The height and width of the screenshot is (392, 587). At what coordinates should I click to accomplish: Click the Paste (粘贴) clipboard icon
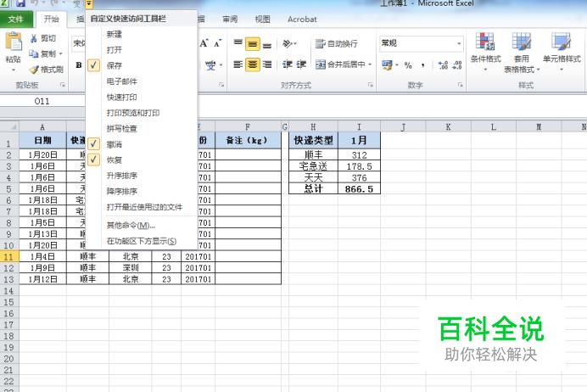[x=14, y=42]
